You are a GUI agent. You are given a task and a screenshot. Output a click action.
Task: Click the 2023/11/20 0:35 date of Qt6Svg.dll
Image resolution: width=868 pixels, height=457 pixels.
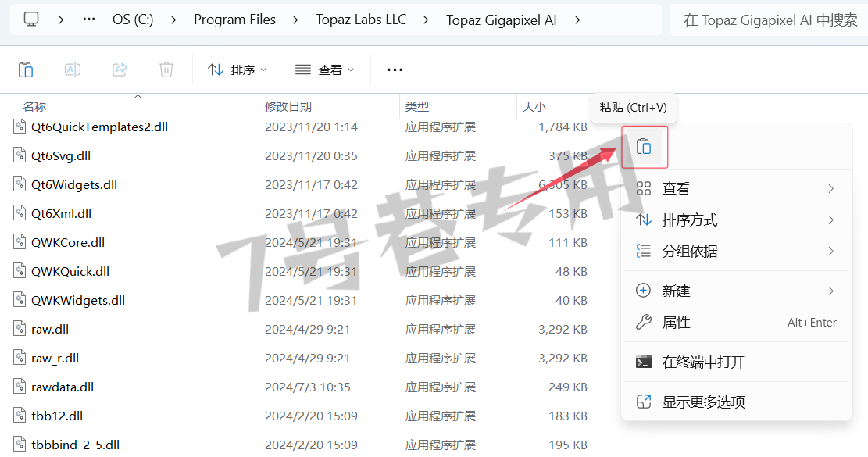tap(311, 155)
